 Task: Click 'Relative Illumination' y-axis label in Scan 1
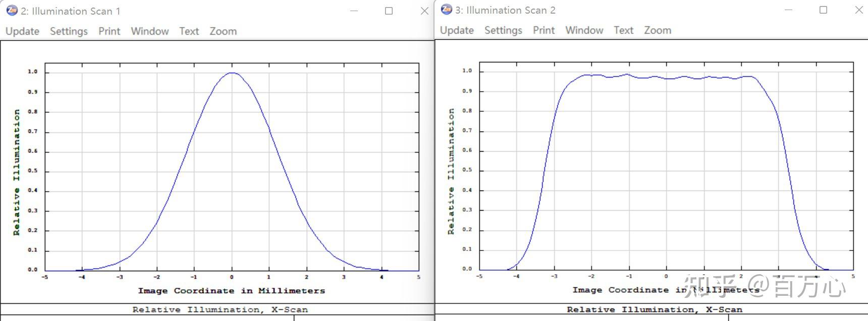(x=17, y=172)
